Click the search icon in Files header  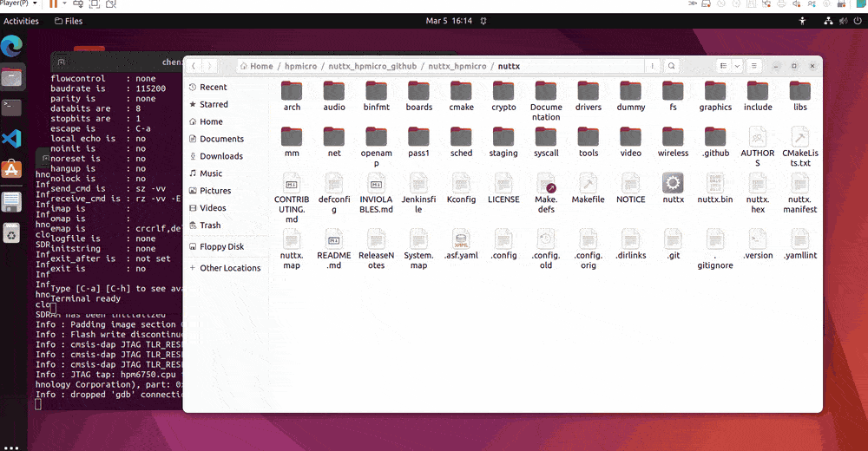672,66
